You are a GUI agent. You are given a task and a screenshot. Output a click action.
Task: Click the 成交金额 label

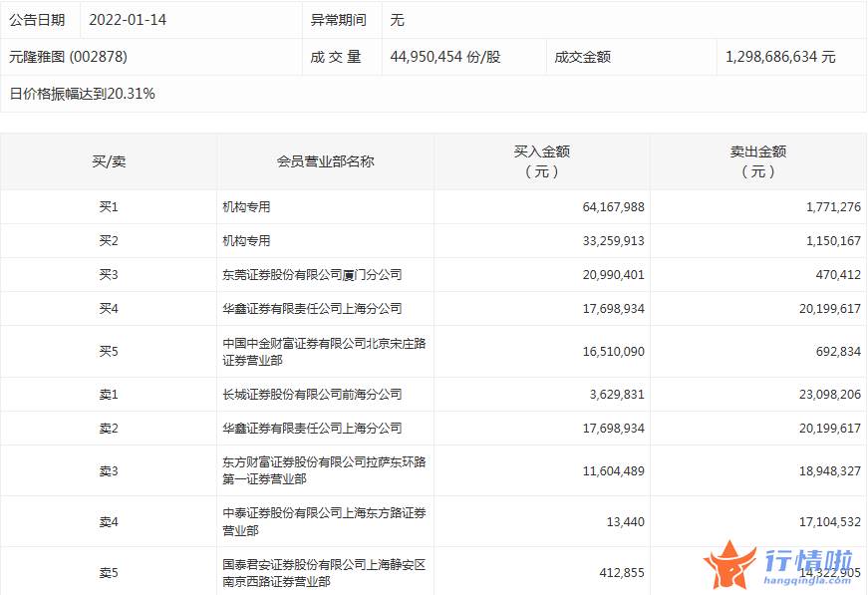pos(582,57)
